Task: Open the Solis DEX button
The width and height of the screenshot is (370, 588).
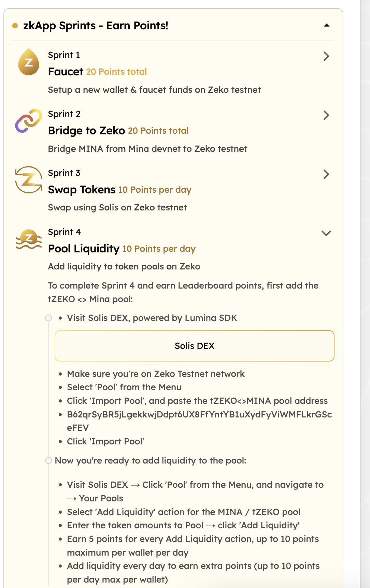Action: coord(194,346)
